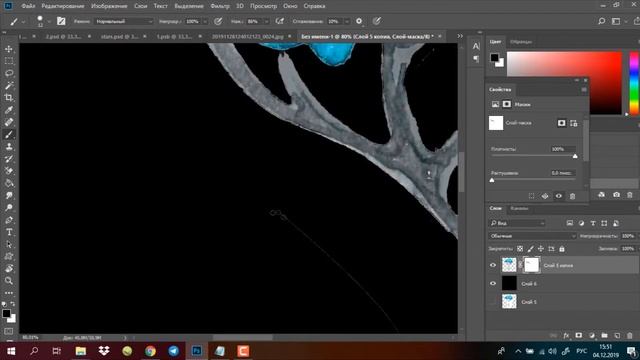Open smoothing options gear icon
Viewport: 640px width, 360px height.
(x=359, y=21)
